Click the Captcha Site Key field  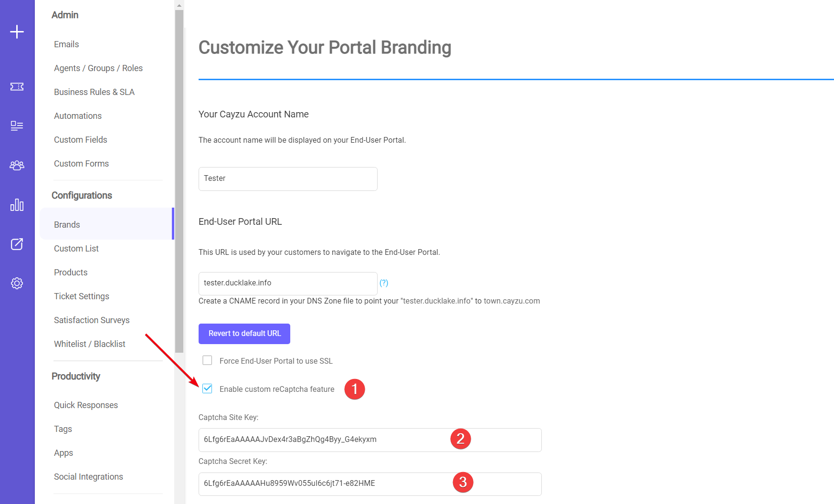pos(370,440)
